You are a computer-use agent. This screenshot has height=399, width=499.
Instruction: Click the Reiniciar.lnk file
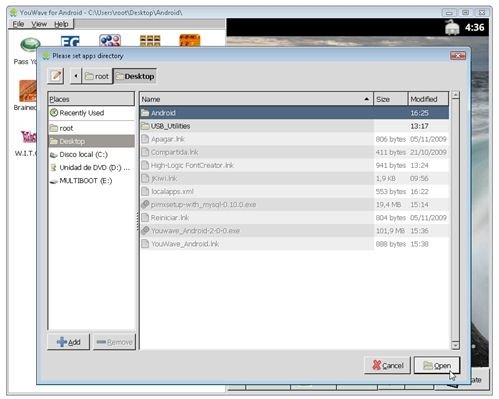pyautogui.click(x=294, y=218)
